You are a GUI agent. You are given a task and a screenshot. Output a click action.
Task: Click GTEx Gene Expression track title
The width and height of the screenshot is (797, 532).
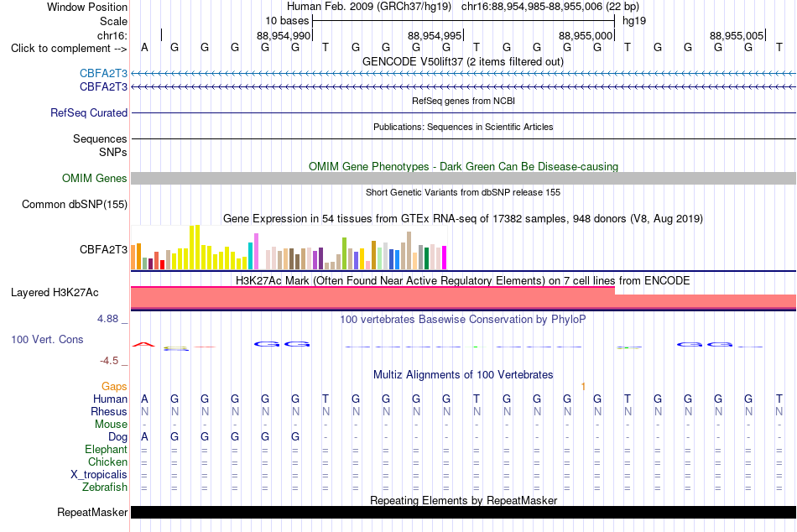click(462, 219)
